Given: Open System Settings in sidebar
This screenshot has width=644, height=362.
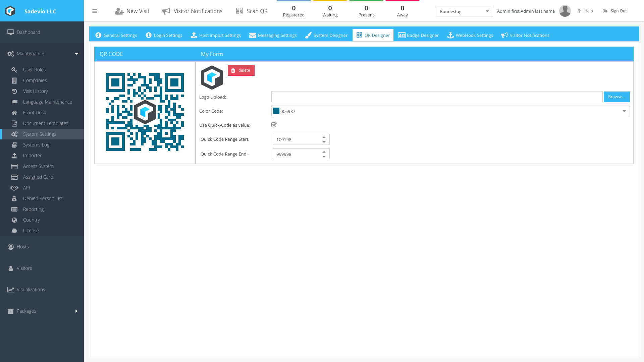Looking at the screenshot, I should tap(42, 134).
